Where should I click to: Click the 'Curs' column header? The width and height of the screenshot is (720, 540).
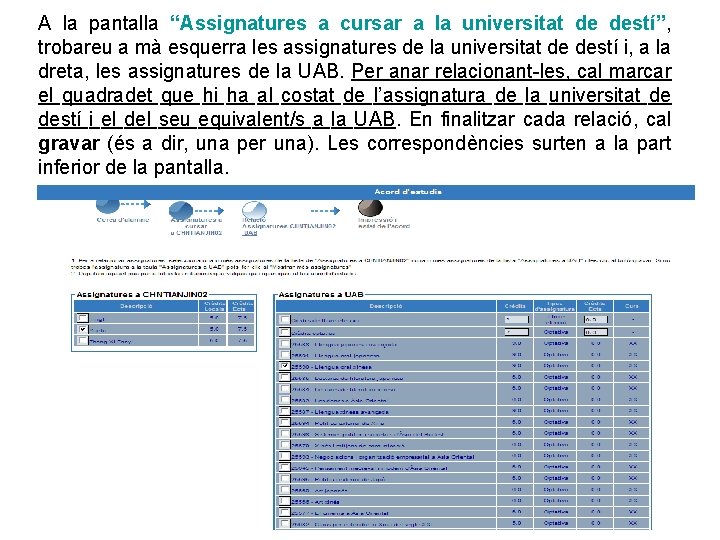pyautogui.click(x=632, y=306)
